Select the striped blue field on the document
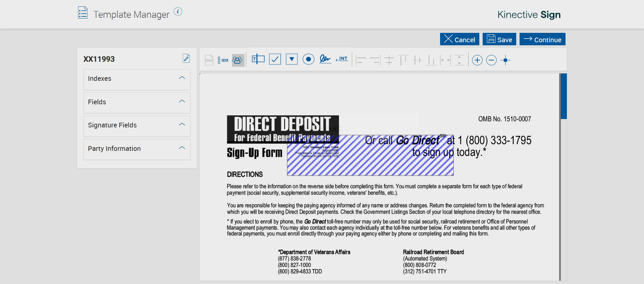The height and width of the screenshot is (284, 644). pos(370,155)
